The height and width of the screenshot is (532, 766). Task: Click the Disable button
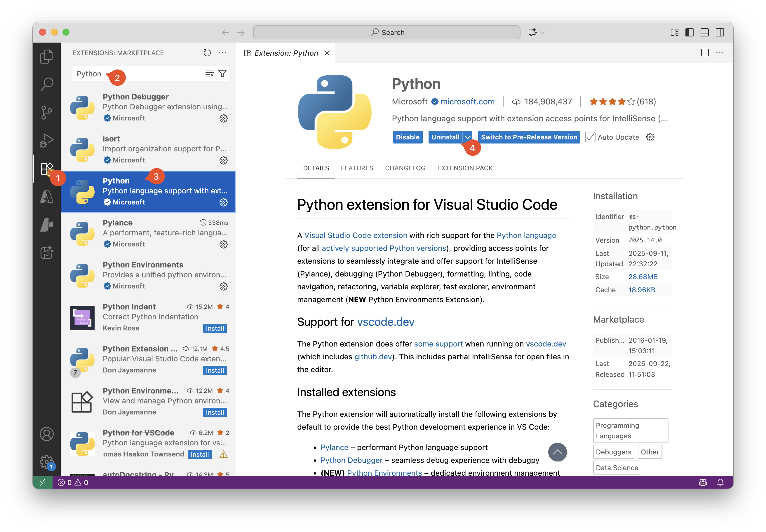pos(407,137)
